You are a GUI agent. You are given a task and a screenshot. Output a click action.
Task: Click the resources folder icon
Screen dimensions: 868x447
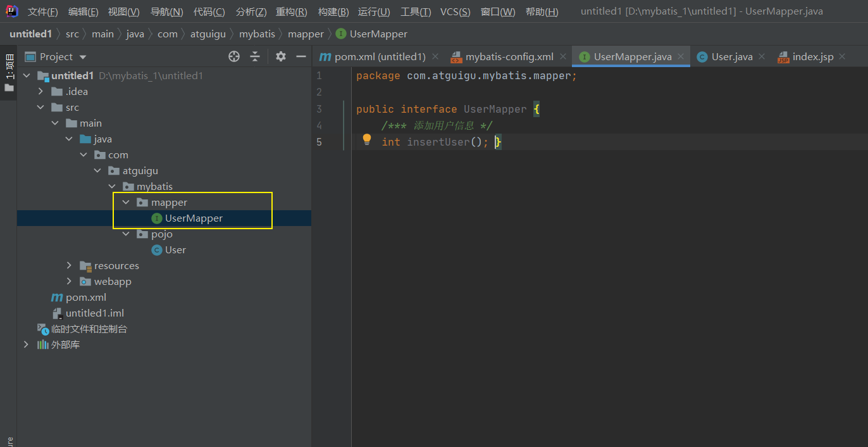(x=85, y=266)
